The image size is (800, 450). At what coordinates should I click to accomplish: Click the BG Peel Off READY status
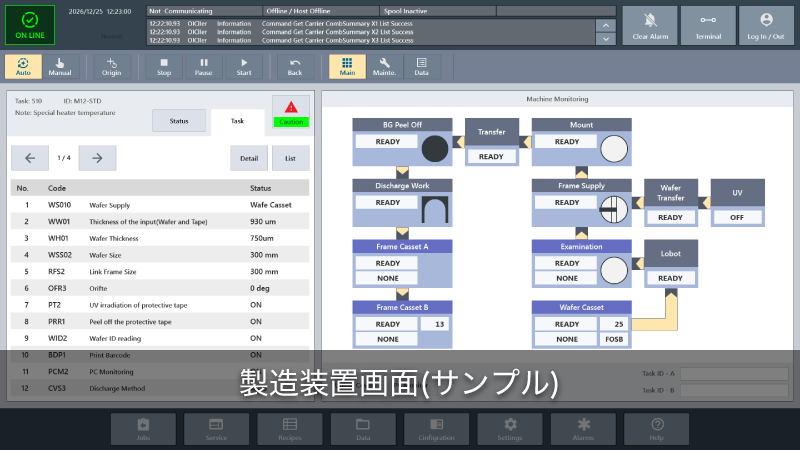tap(387, 141)
